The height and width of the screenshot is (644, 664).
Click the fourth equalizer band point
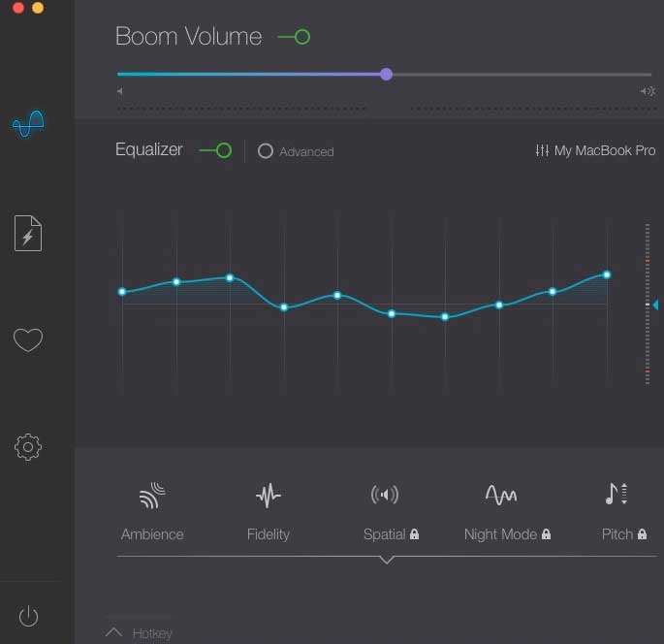(x=284, y=307)
